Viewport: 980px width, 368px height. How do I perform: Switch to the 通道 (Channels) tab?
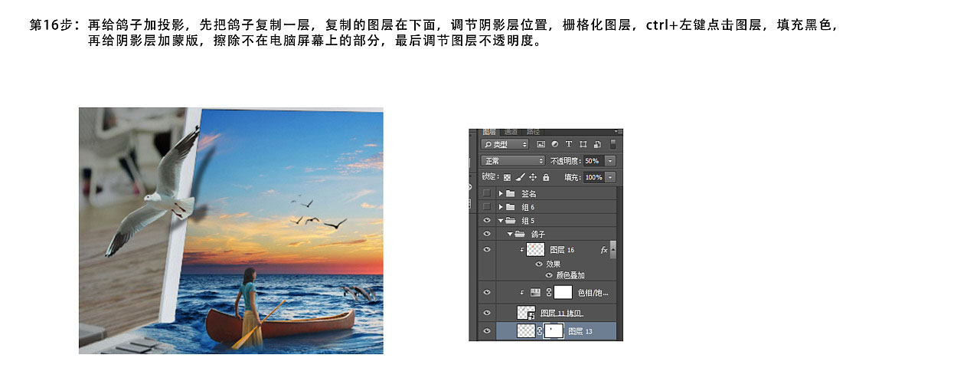pyautogui.click(x=511, y=132)
